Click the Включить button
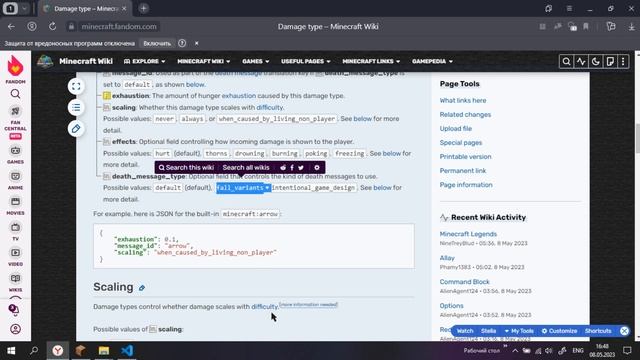 tap(157, 43)
